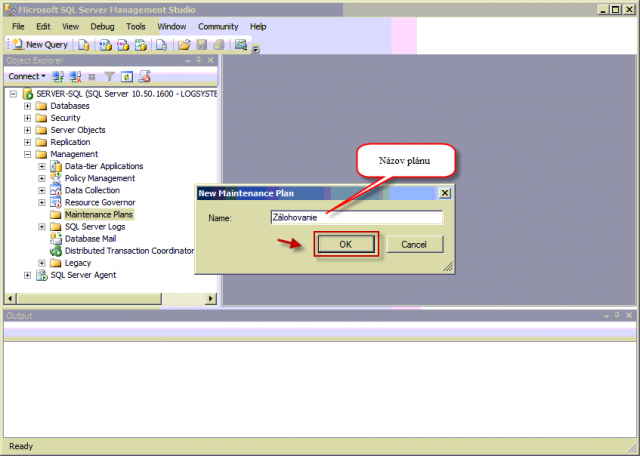Click the New Query toolbar button
The image size is (640, 456).
[x=40, y=44]
